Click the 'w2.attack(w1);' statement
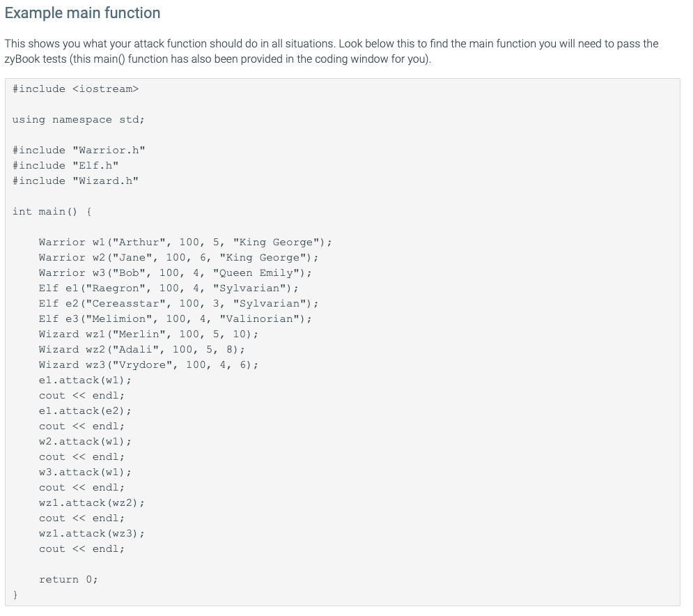 (x=85, y=442)
